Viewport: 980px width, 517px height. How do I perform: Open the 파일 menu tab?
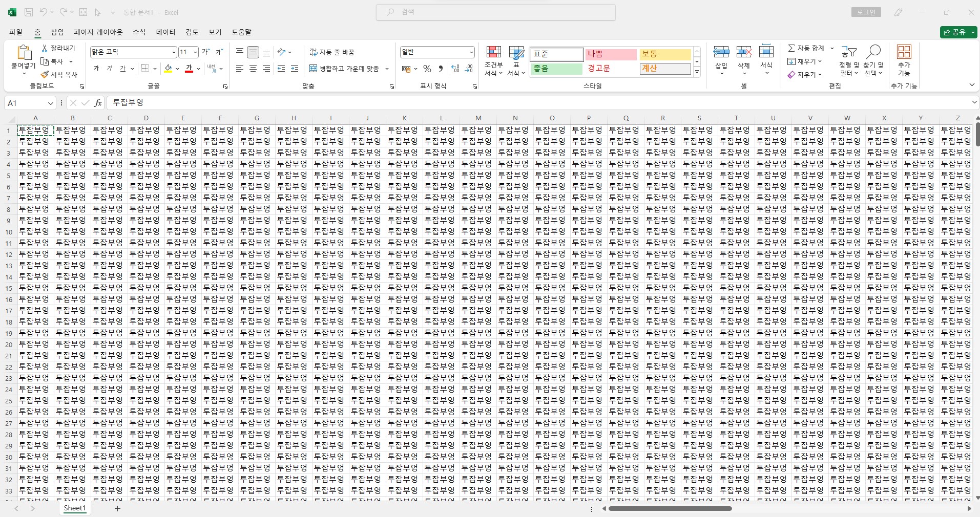[16, 32]
